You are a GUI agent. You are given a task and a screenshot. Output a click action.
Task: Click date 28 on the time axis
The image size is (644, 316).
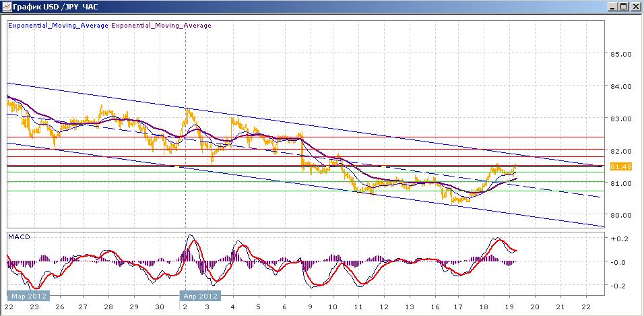click(109, 307)
